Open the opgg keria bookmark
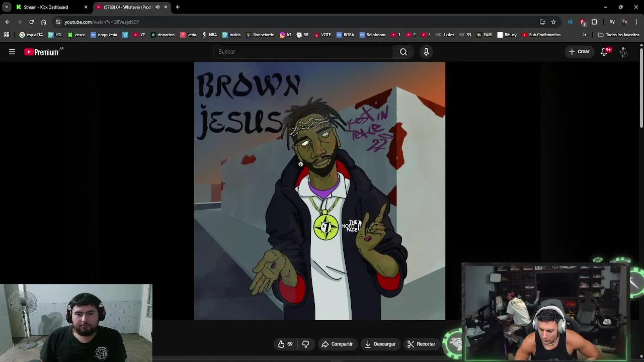This screenshot has height=362, width=644. pos(104,35)
